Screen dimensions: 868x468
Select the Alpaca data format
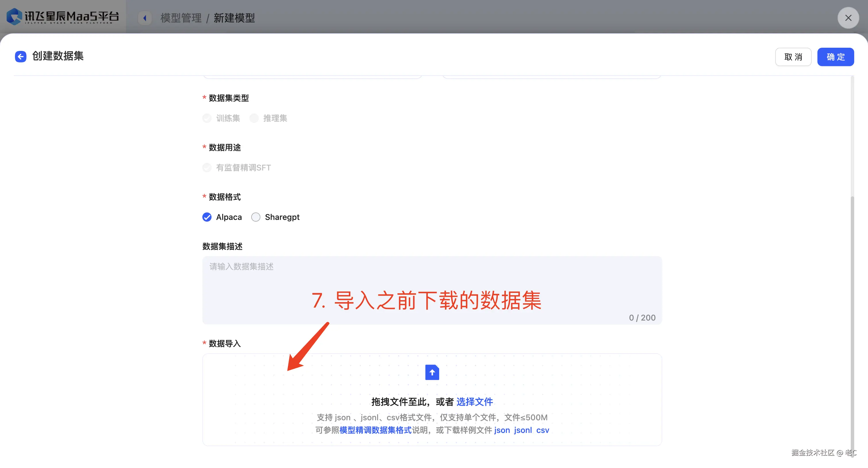click(x=207, y=217)
